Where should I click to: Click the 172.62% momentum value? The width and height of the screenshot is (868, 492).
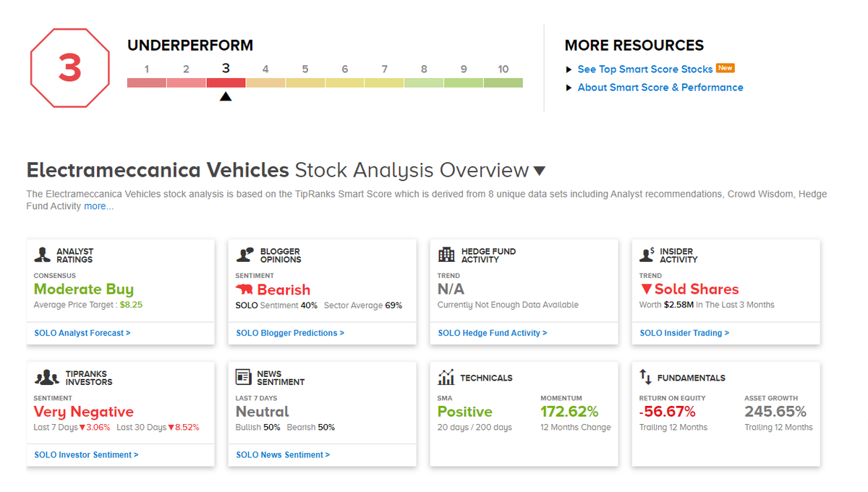[x=570, y=412]
